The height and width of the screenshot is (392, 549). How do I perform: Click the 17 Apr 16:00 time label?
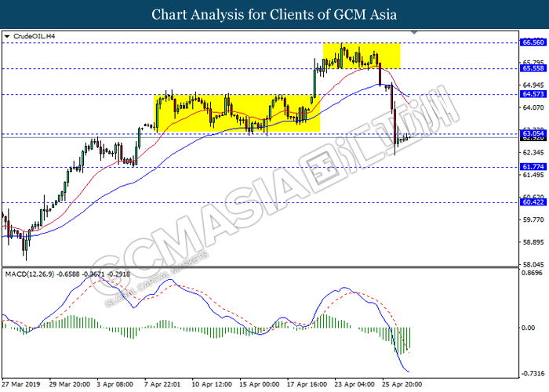307,384
